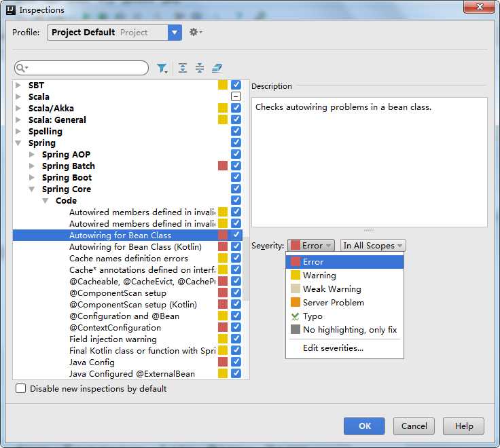Screen dimensions: 500x448
Task: Click the eraser reset-to-empty icon
Action: (217, 68)
